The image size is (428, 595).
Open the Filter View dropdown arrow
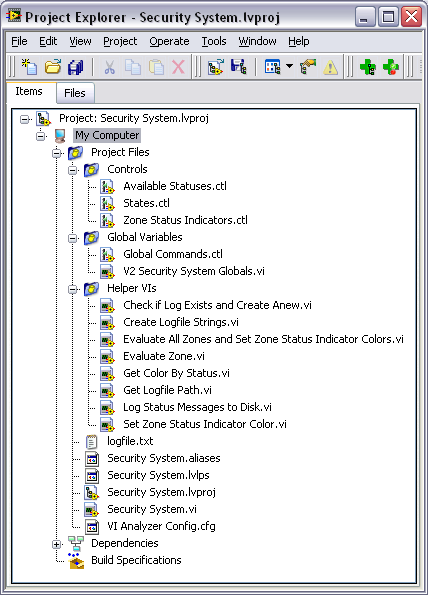[289, 66]
